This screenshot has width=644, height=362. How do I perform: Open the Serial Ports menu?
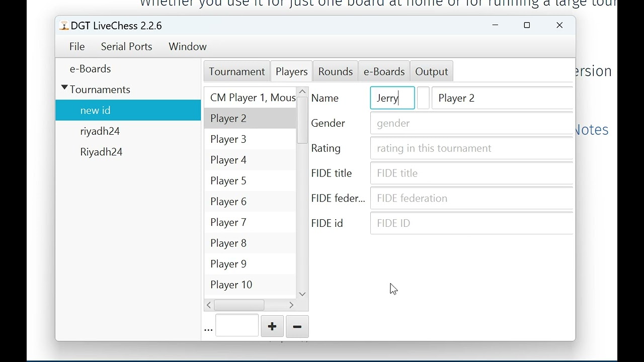127,46
